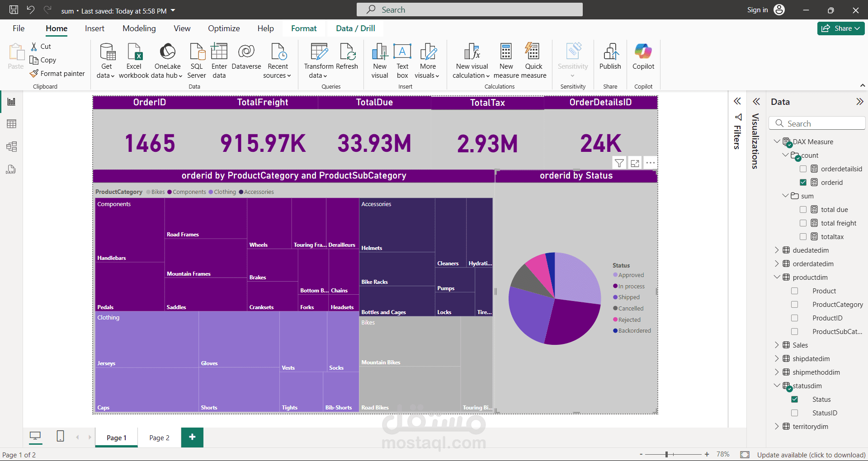This screenshot has width=868, height=461.
Task: Click the Rejected legend color dot
Action: (x=615, y=320)
